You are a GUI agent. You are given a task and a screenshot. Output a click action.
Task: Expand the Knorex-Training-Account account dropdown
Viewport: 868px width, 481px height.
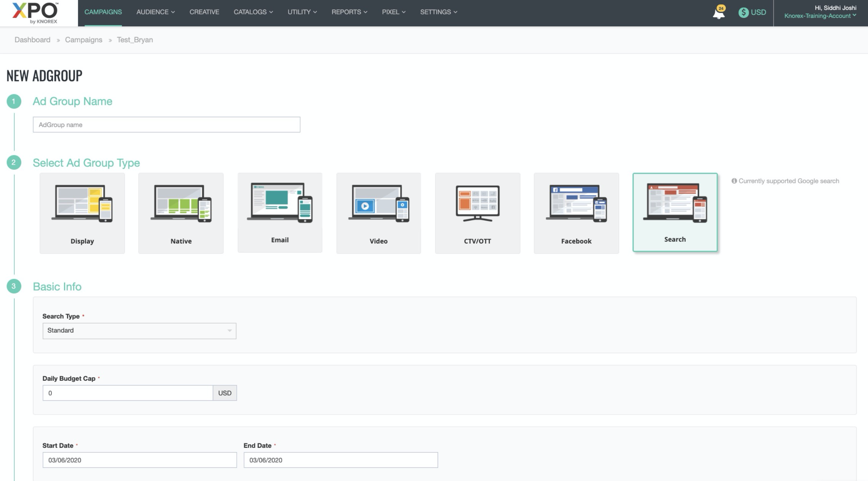[820, 16]
